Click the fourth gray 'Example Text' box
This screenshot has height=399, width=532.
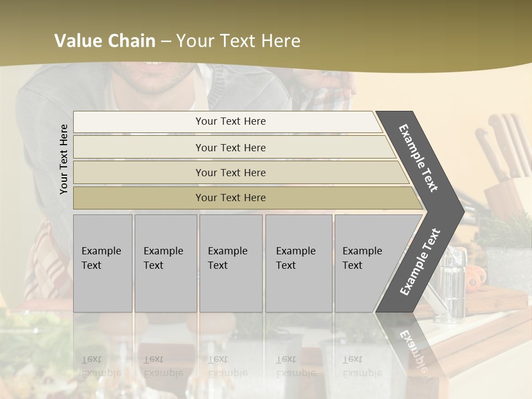point(298,263)
